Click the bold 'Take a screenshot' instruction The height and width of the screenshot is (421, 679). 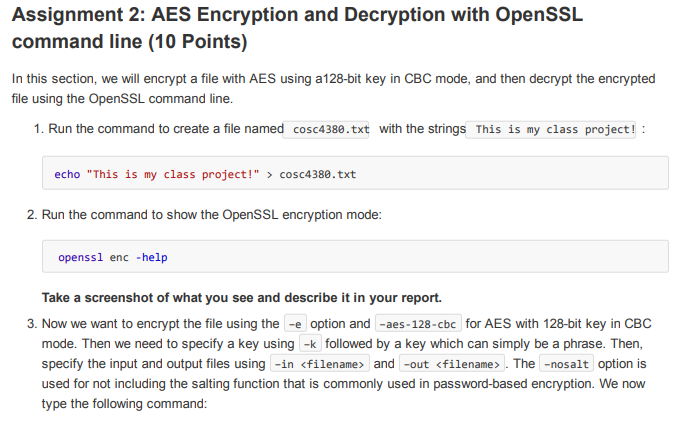click(x=242, y=298)
